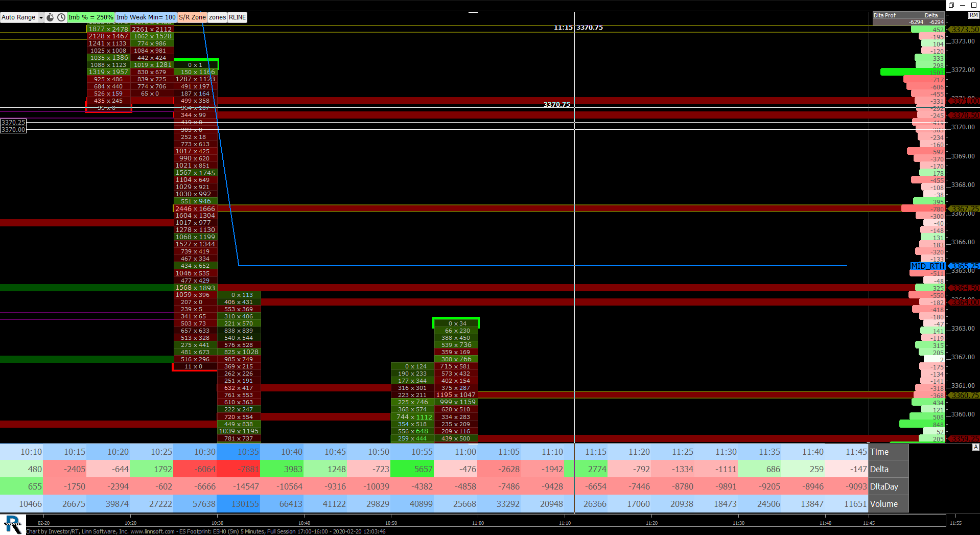The image size is (980, 535).
Task: Click the RM button on price scale
Action: point(973,15)
